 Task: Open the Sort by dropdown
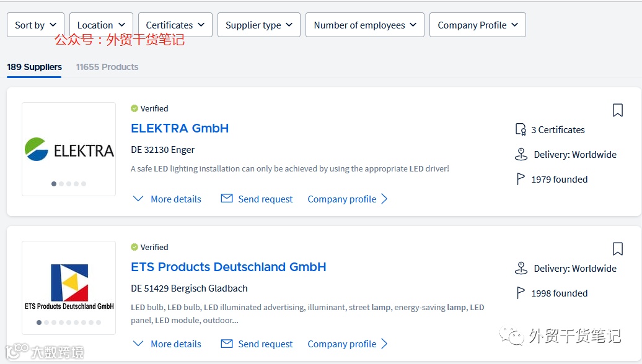[x=35, y=25]
